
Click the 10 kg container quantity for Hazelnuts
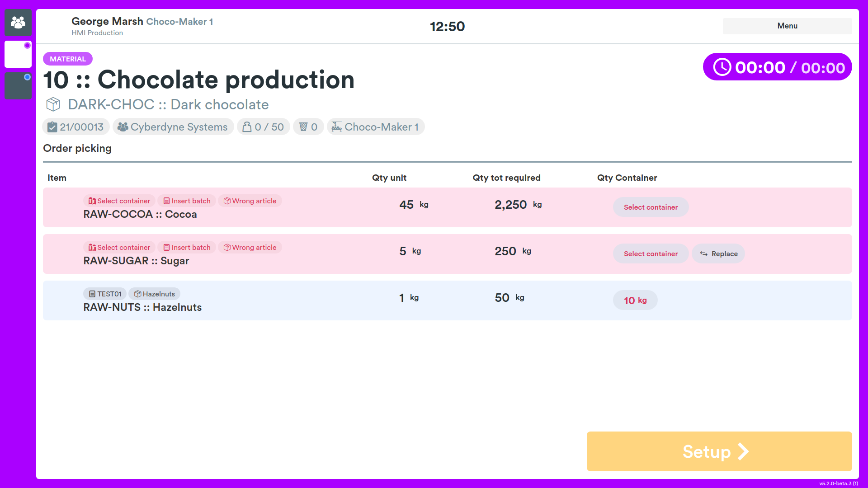(x=635, y=300)
